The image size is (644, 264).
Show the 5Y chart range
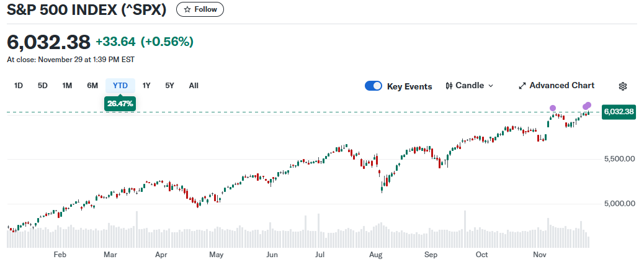169,86
